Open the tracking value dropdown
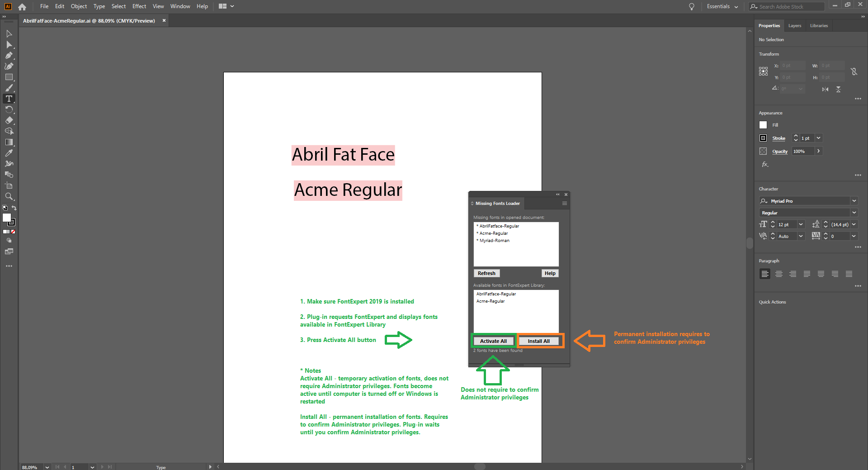This screenshot has height=470, width=868. pos(854,236)
